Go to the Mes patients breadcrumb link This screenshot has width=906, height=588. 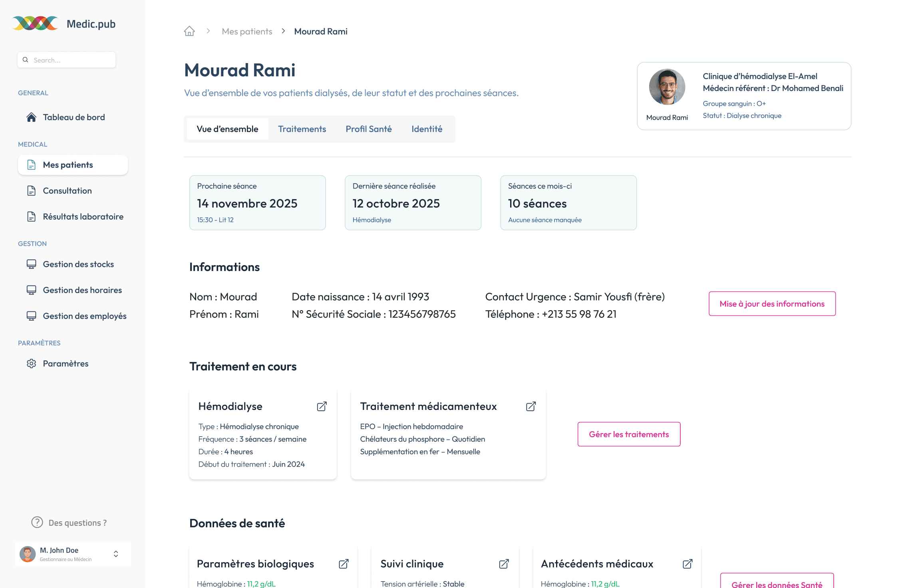tap(247, 31)
